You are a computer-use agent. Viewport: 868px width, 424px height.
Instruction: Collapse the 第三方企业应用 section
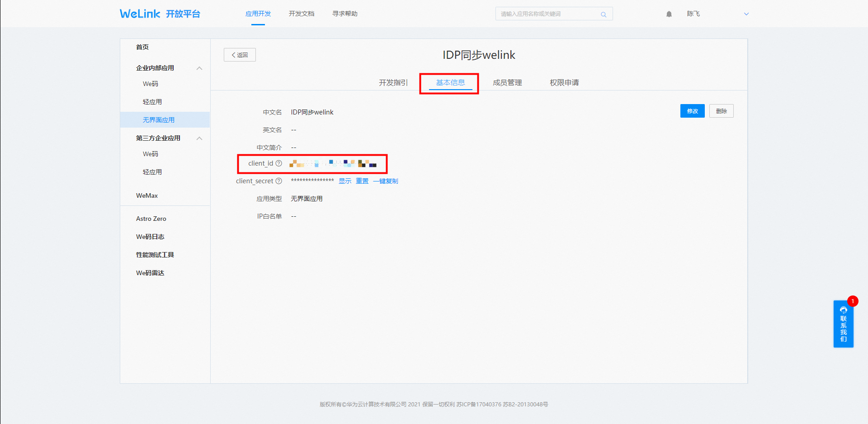199,138
